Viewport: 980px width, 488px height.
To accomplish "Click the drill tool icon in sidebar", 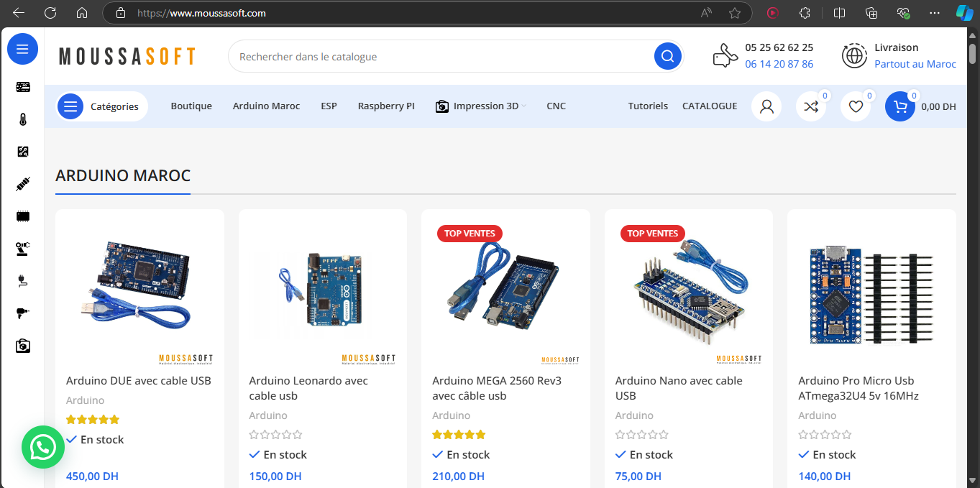I will 23,313.
